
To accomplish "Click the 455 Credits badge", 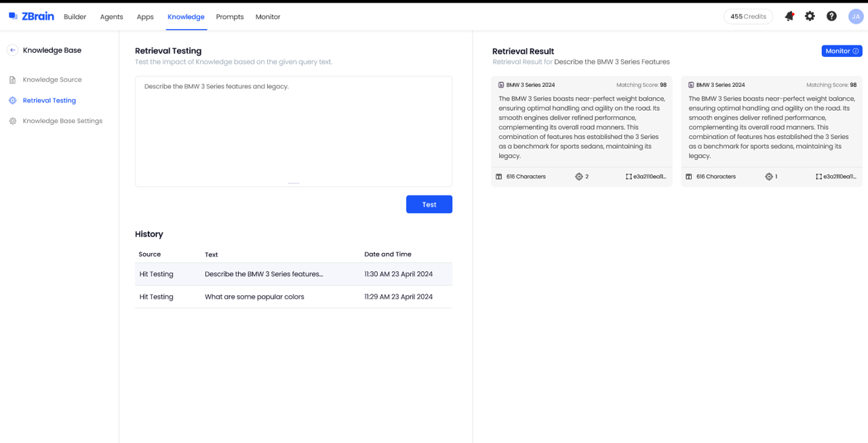I will pyautogui.click(x=748, y=16).
